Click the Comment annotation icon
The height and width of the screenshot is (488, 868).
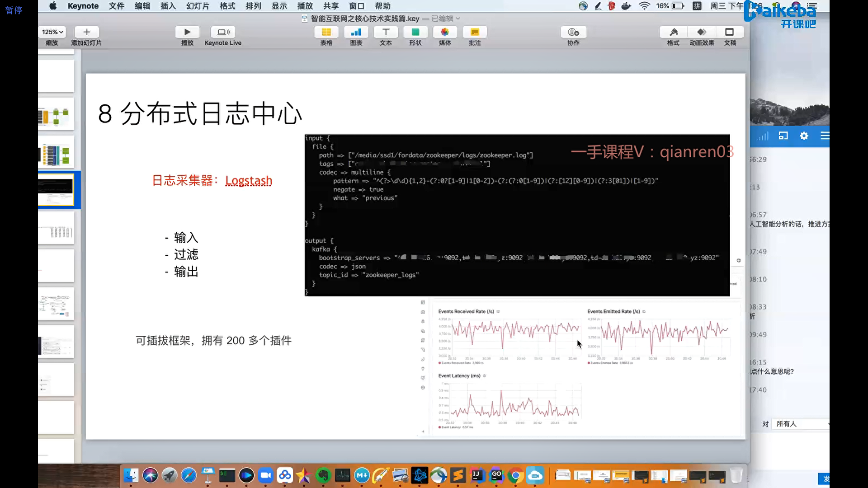(475, 32)
